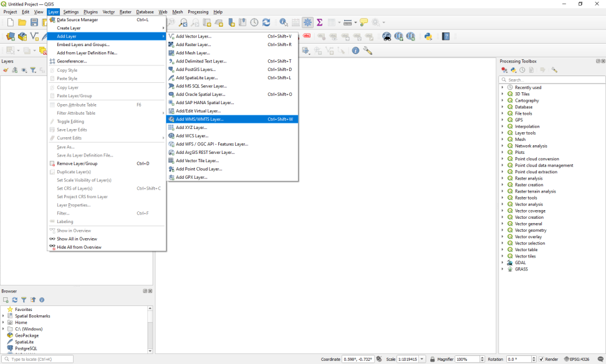Open the Georeferencer menu entry
This screenshot has width=606, height=364.
[107, 62]
